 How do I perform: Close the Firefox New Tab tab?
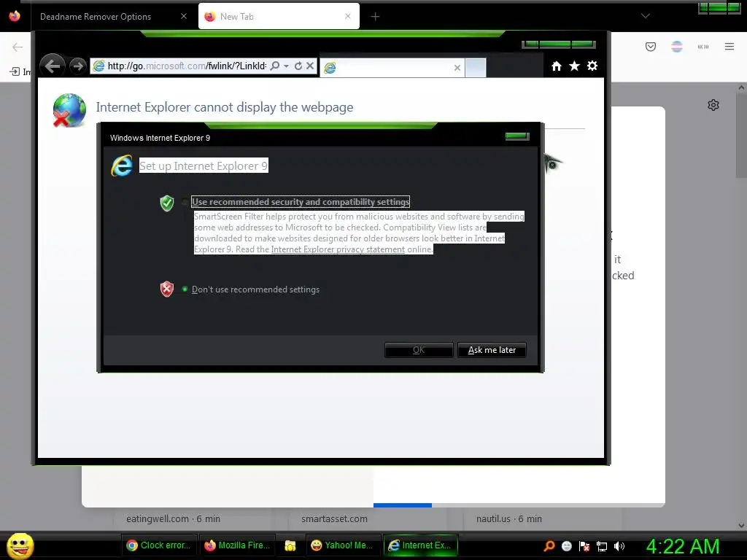pyautogui.click(x=348, y=16)
